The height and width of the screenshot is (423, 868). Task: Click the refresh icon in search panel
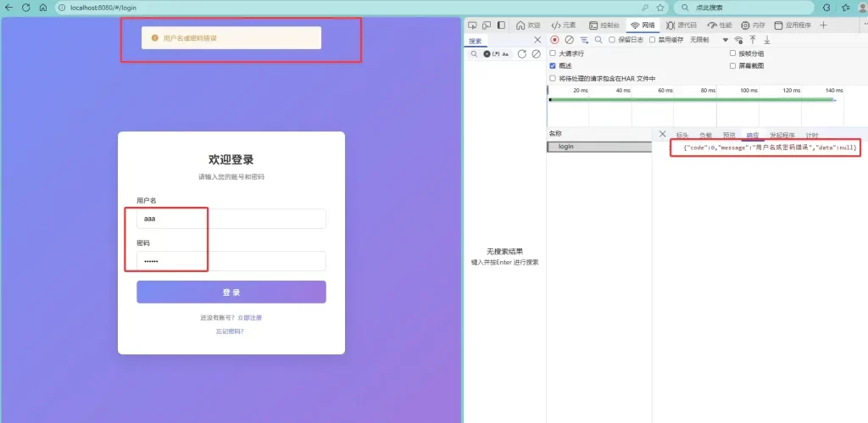click(x=522, y=53)
